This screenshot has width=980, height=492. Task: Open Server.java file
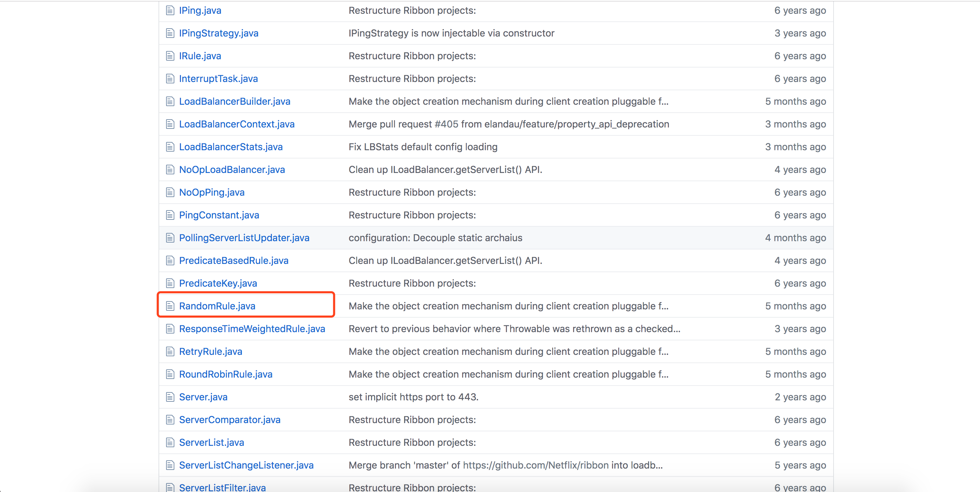coord(203,397)
